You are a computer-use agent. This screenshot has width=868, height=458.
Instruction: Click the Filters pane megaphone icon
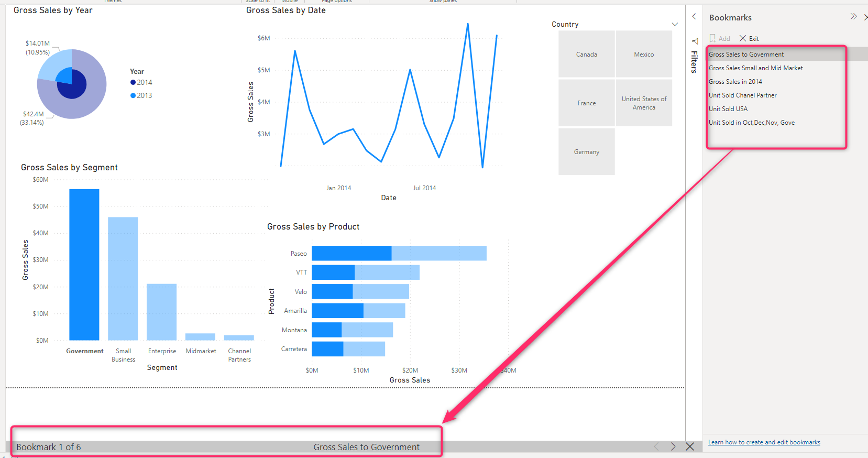(x=695, y=41)
